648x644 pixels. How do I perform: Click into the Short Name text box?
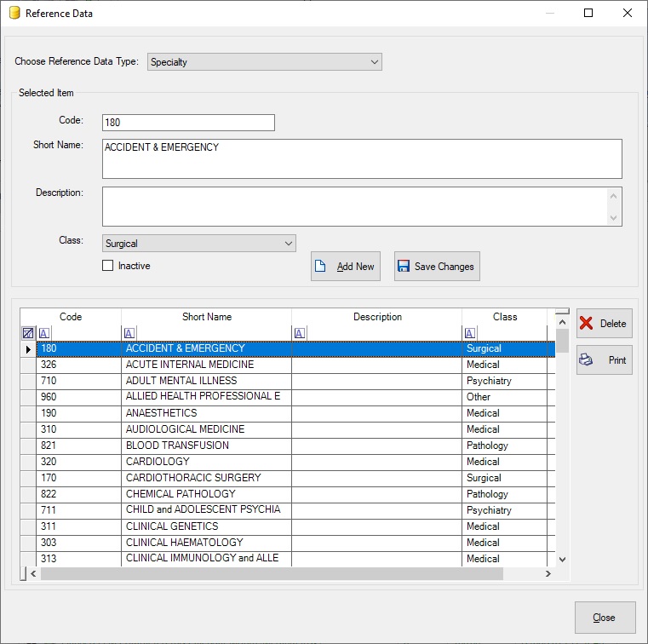coord(362,158)
